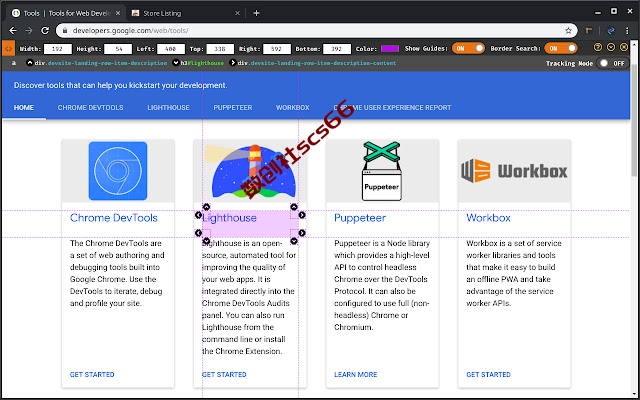This screenshot has width=640, height=400.
Task: Click GET STARTED under Chrome DevTools
Action: (92, 375)
